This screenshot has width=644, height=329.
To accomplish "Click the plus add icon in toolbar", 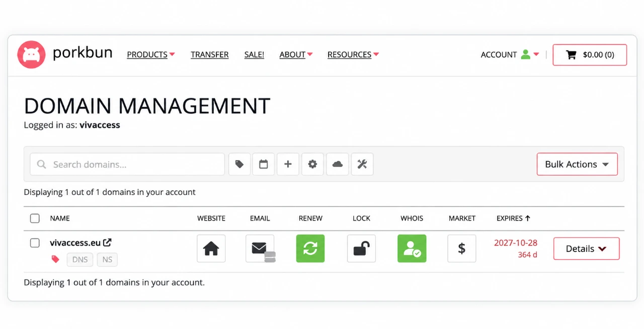I will 288,164.
